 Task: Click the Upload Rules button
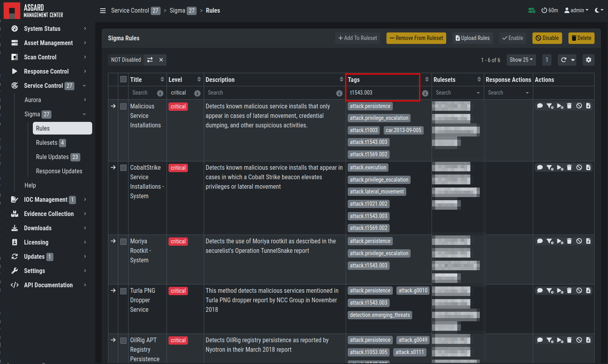473,38
